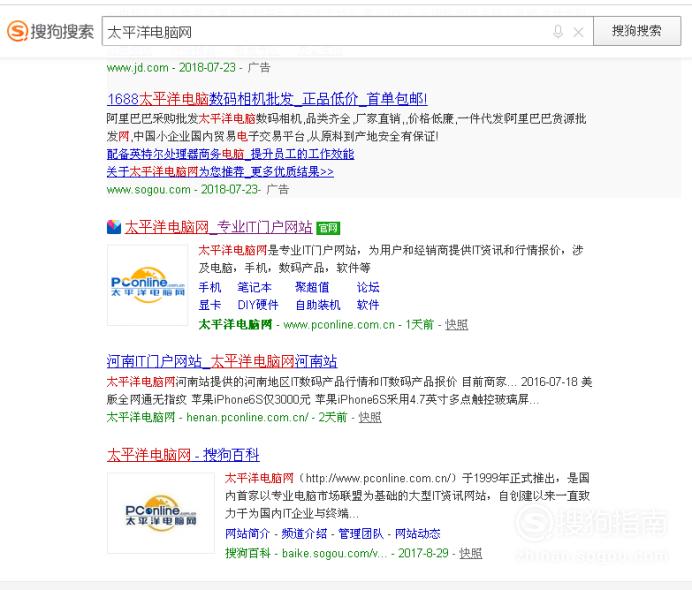Click the www.sogou.com ad URL text
The width and height of the screenshot is (692, 590).
tap(149, 190)
